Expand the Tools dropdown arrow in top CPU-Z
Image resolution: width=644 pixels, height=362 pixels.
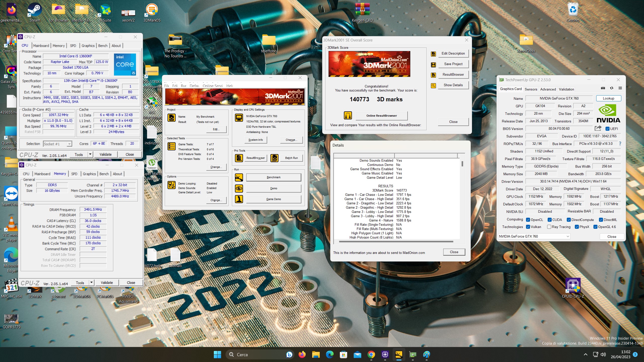coord(90,154)
